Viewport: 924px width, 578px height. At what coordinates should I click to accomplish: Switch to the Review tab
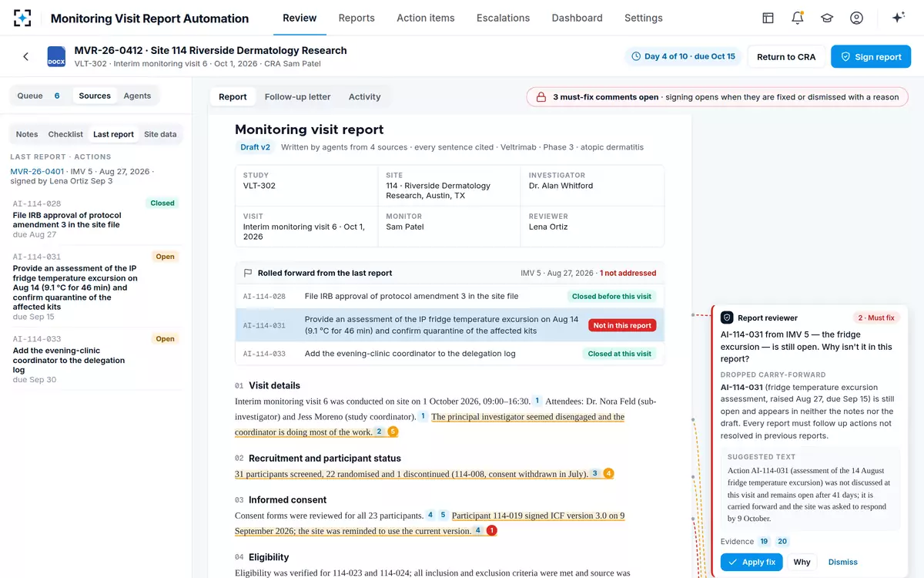[x=300, y=18]
